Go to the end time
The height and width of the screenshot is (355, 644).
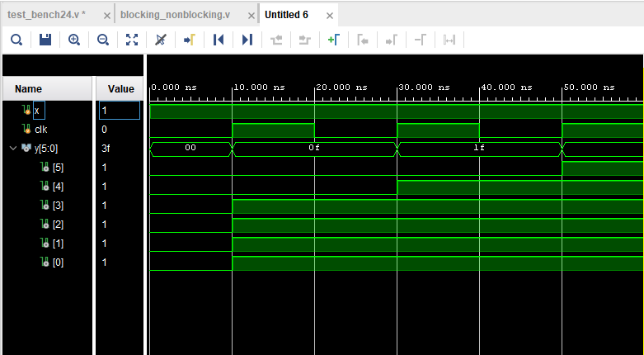tap(247, 39)
